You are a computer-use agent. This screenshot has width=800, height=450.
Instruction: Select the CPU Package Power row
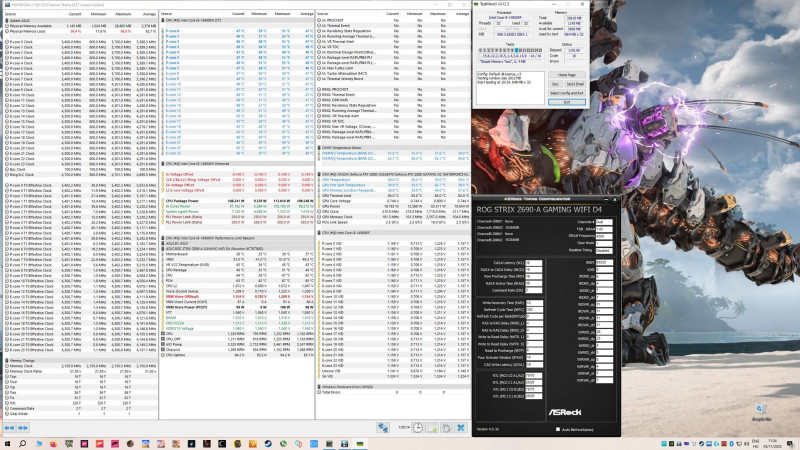(x=237, y=201)
